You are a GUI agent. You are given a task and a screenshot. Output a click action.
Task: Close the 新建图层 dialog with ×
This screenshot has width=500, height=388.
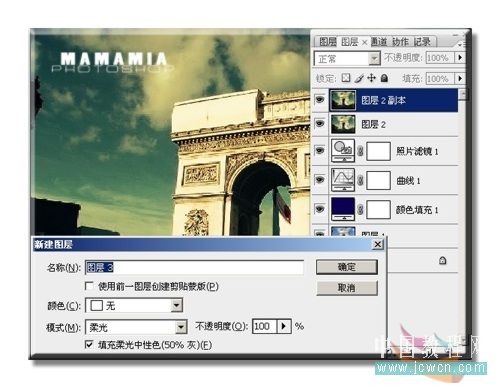[378, 244]
